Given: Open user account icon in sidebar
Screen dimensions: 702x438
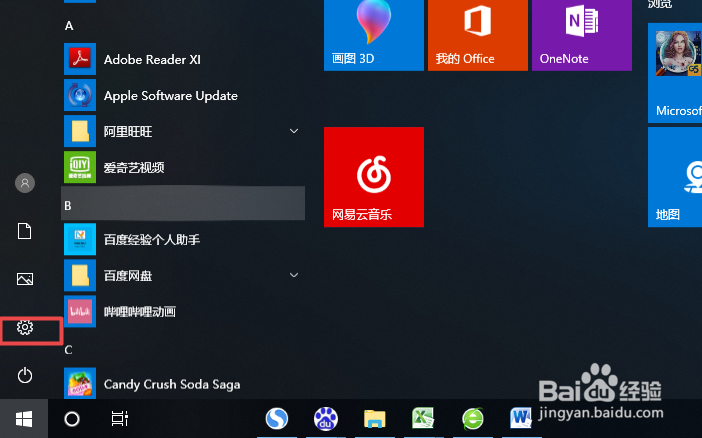Looking at the screenshot, I should click(x=25, y=183).
